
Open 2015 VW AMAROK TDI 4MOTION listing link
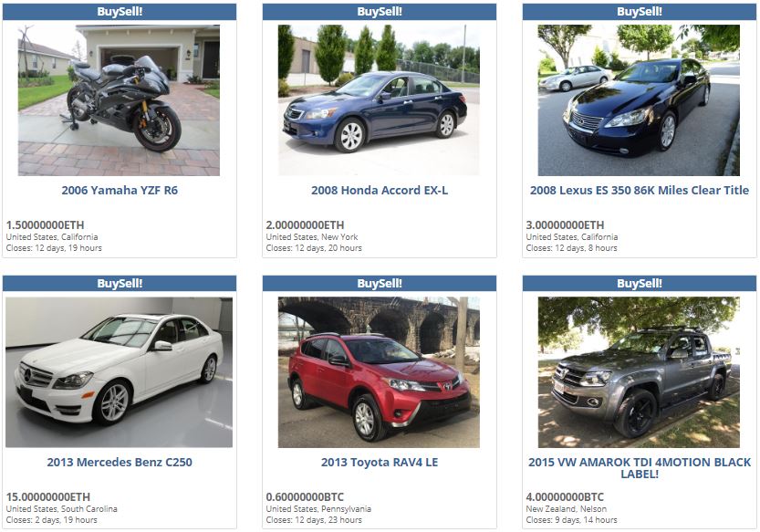[640, 468]
